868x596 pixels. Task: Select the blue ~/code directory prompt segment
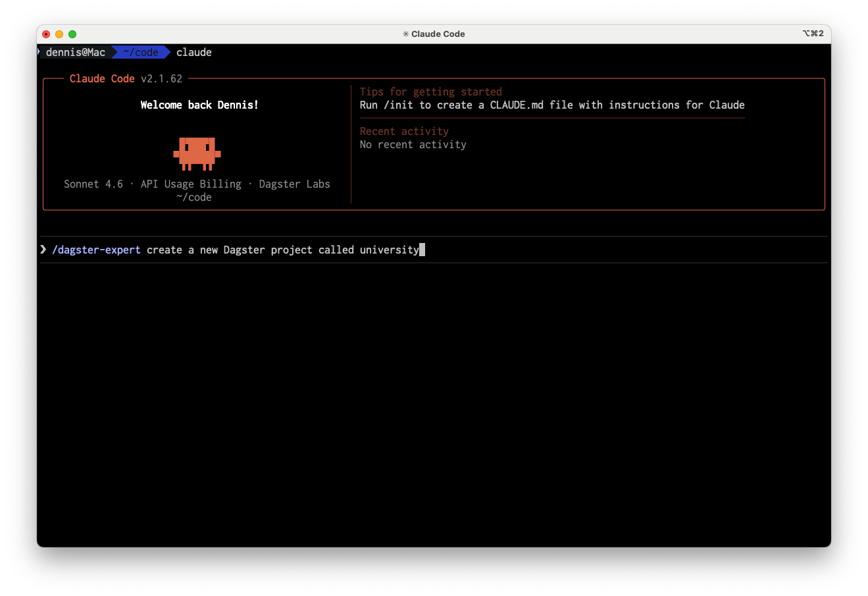pos(140,53)
